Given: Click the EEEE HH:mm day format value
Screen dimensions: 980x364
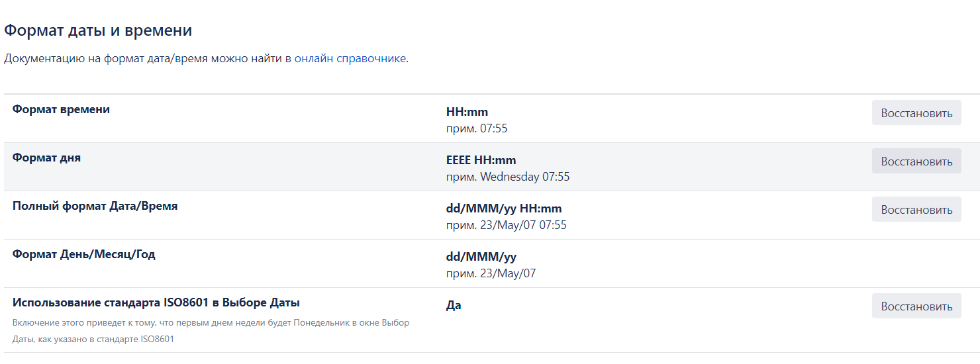Looking at the screenshot, I should (x=481, y=160).
